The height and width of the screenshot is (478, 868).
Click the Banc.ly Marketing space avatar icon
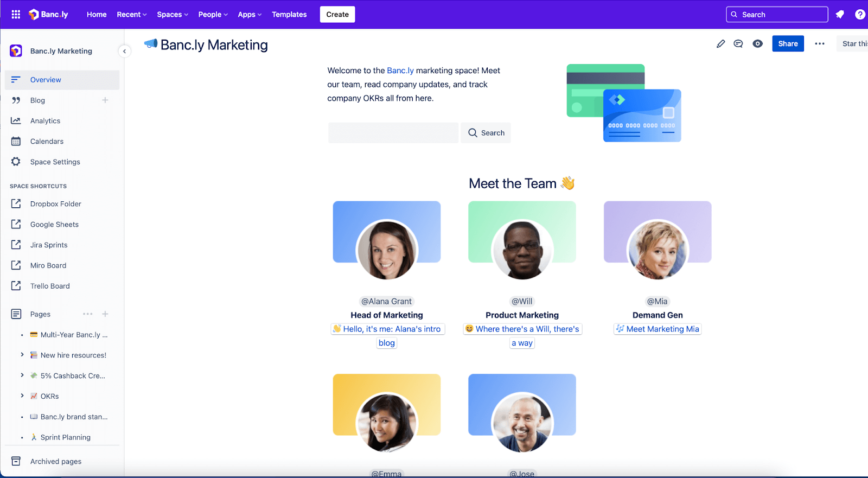tap(16, 51)
